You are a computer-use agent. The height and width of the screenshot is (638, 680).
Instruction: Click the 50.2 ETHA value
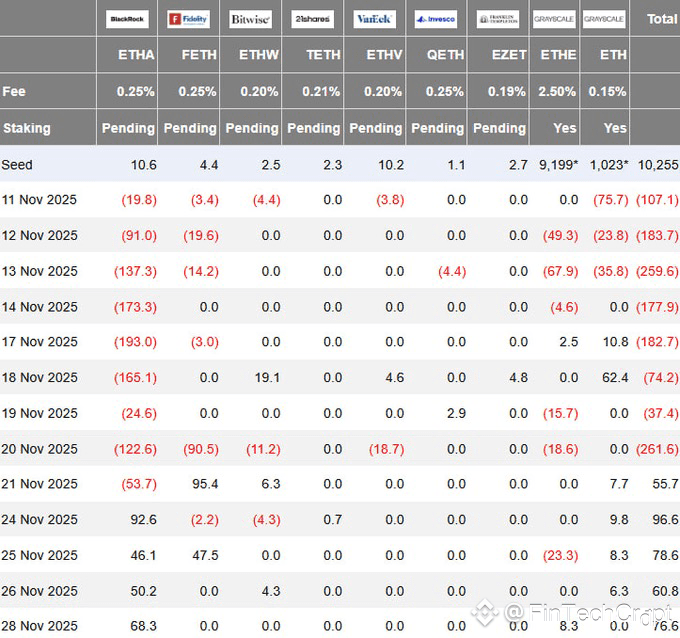[x=143, y=591]
